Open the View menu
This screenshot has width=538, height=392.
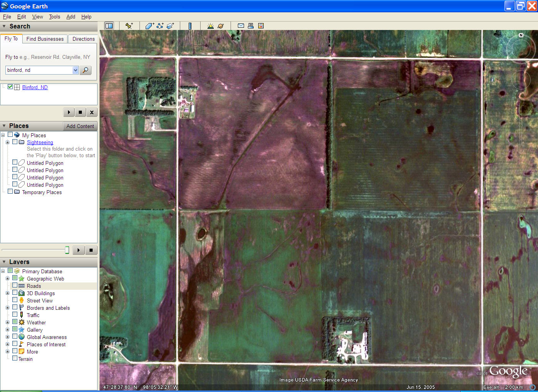point(38,17)
